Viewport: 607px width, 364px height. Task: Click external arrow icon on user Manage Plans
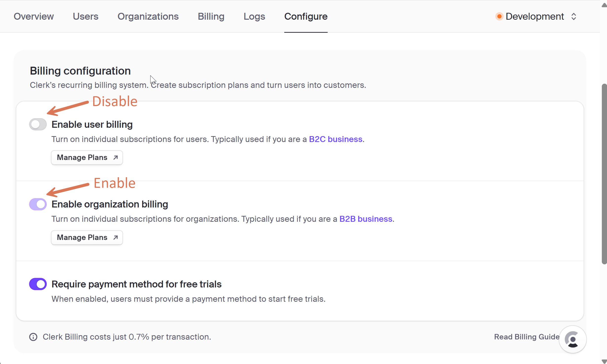(x=116, y=158)
